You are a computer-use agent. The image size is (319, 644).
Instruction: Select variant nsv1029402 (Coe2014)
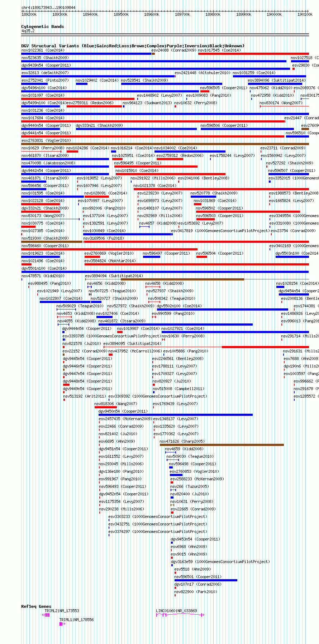click(97, 80)
